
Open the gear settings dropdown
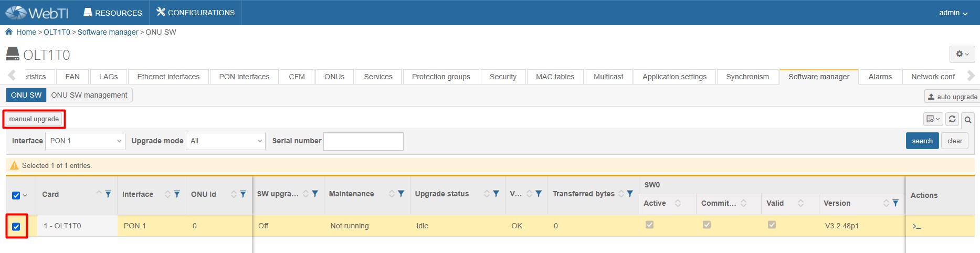[x=962, y=54]
